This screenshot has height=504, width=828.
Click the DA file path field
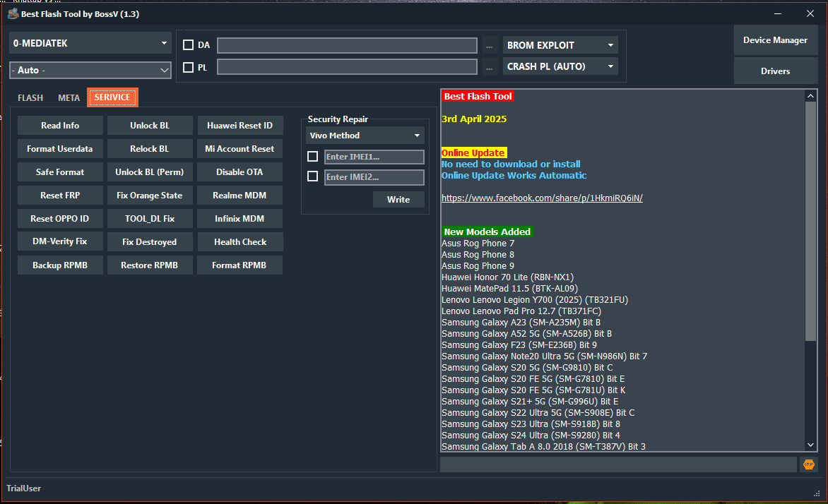coord(347,45)
